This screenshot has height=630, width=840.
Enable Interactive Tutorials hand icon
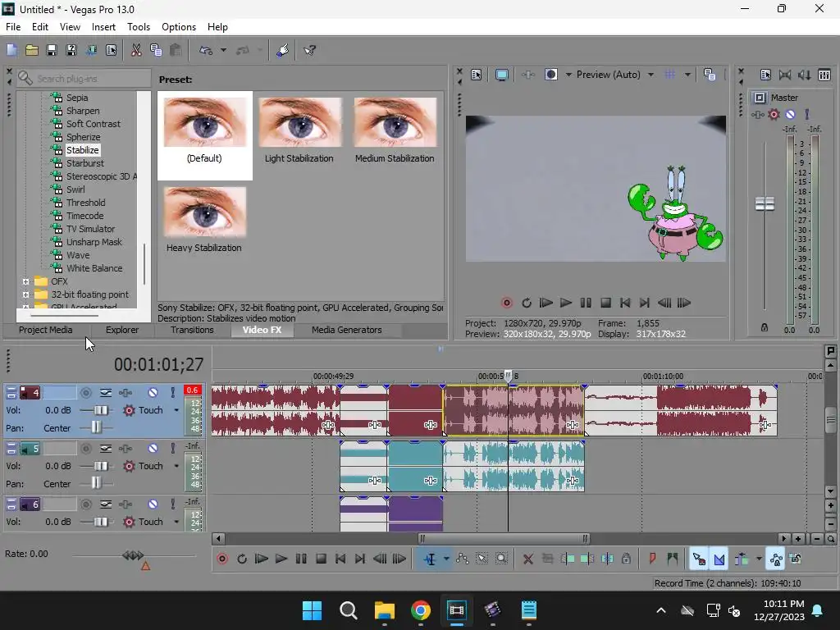coord(283,50)
